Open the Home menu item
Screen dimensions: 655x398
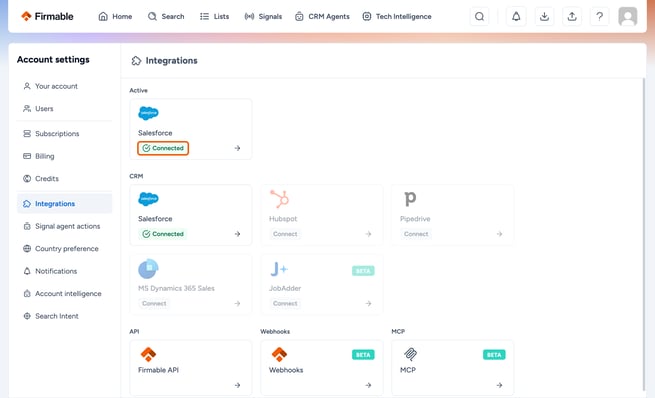click(115, 16)
